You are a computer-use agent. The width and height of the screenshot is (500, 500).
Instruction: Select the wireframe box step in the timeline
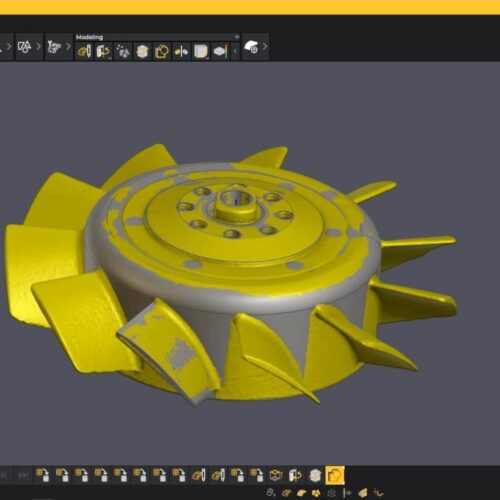(276, 475)
